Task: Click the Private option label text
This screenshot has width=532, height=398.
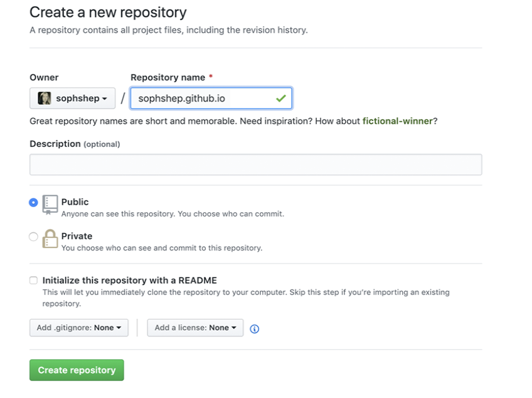Action: [77, 236]
